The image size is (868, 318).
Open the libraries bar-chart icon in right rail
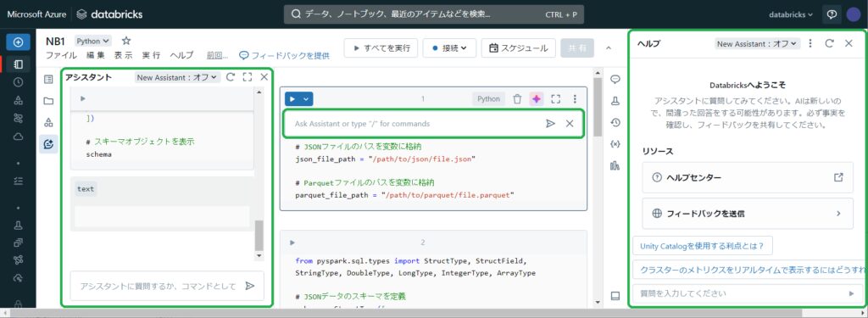pos(615,165)
